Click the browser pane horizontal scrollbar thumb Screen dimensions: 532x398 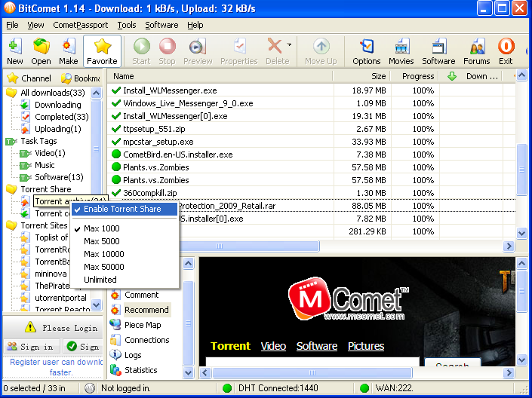pyautogui.click(x=312, y=373)
